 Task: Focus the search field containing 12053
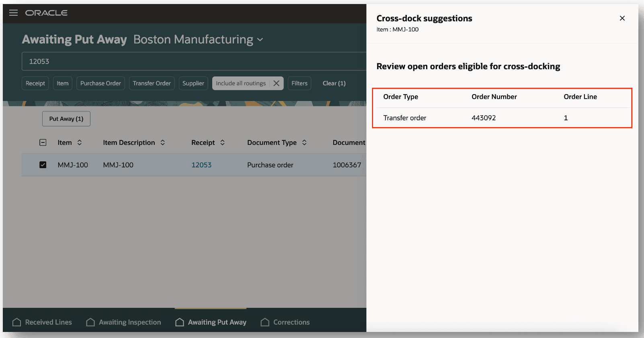(x=194, y=61)
